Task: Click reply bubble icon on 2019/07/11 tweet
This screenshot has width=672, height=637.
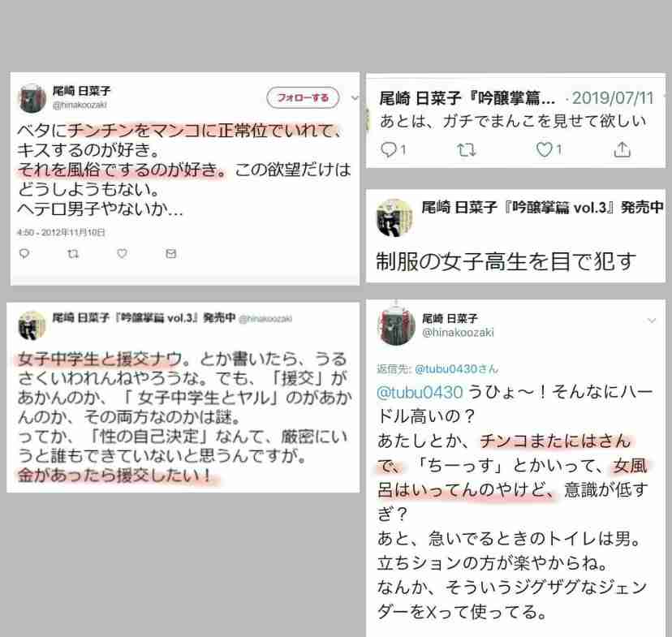Action: (388, 149)
